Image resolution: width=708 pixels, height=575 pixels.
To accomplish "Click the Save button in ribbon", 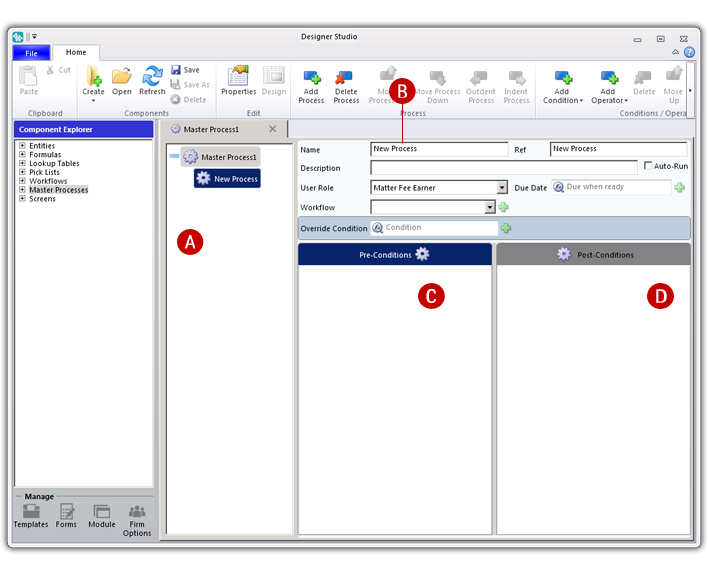I will coord(185,70).
